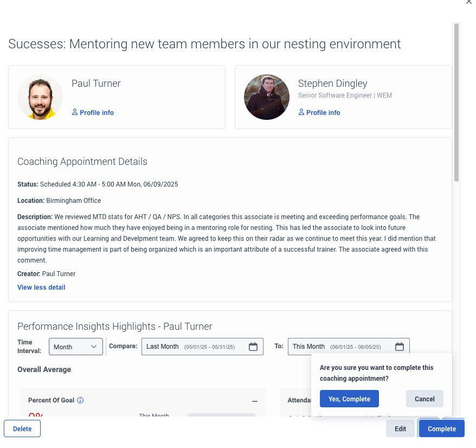This screenshot has height=448, width=476.
Task: Collapse details with View less detail
Action: coord(41,287)
